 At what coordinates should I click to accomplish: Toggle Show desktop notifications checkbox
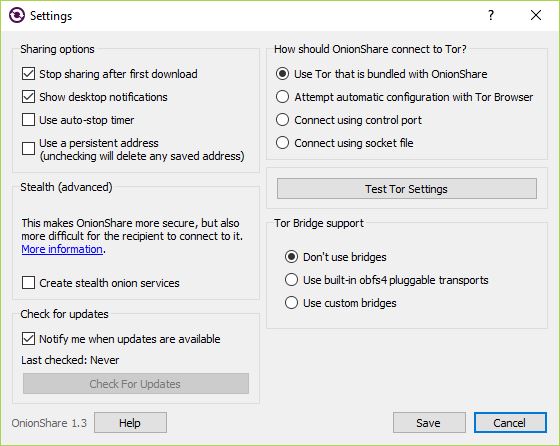28,97
